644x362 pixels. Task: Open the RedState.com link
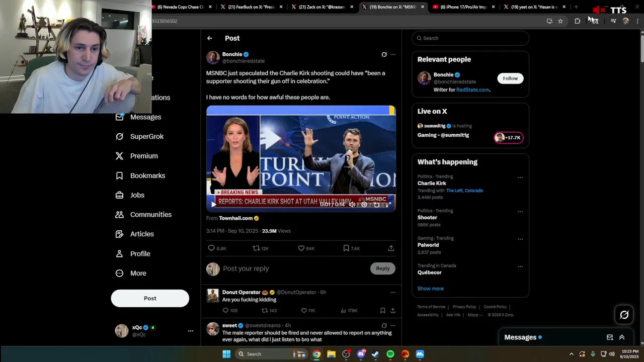pyautogui.click(x=472, y=89)
